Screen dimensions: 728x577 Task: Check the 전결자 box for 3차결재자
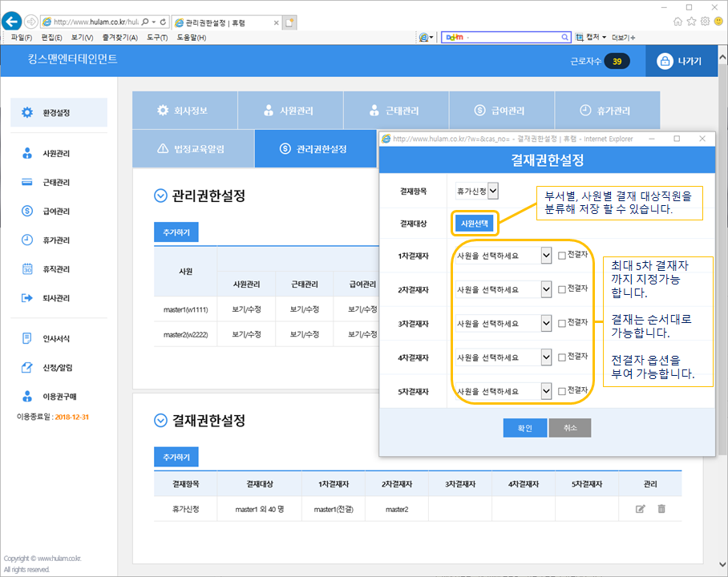click(x=561, y=323)
